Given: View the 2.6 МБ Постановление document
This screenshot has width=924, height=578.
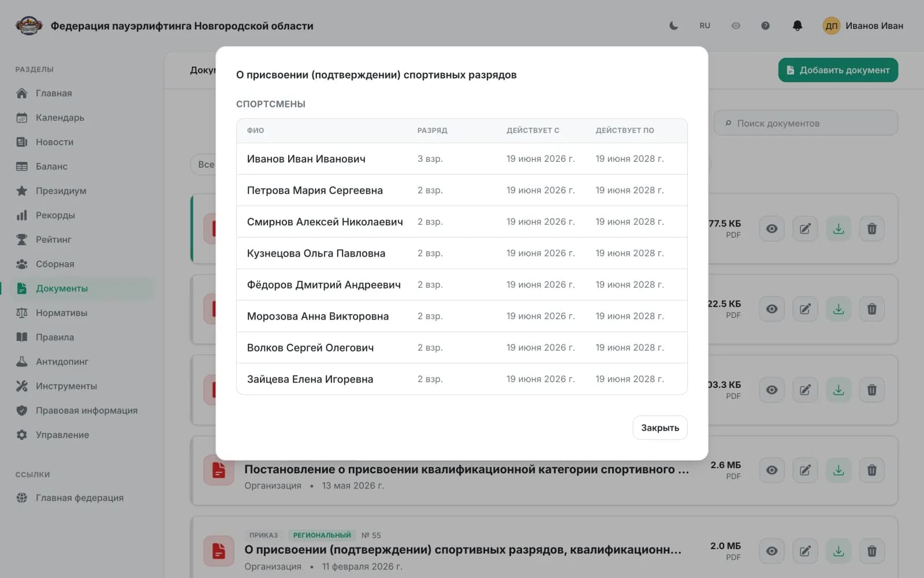Looking at the screenshot, I should 772,470.
